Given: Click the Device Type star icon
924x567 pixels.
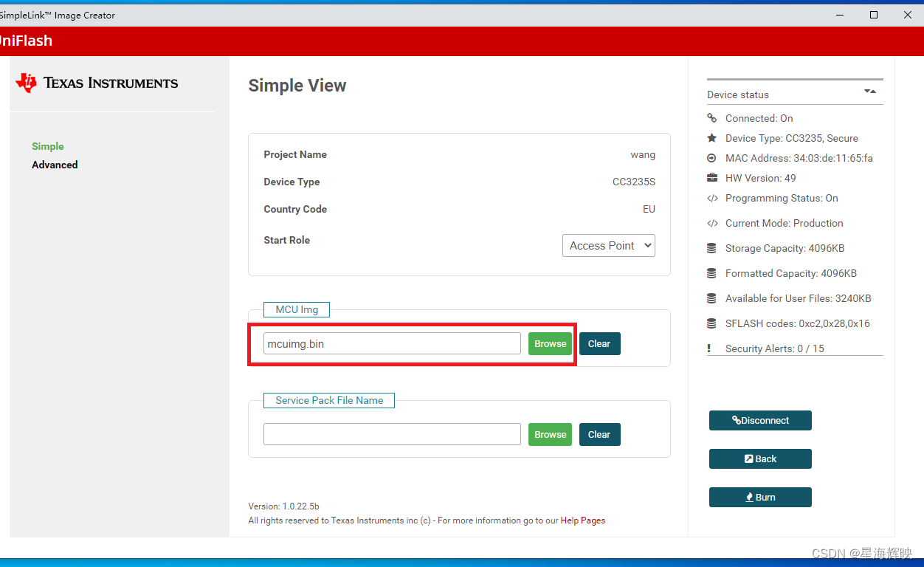Looking at the screenshot, I should pos(711,138).
